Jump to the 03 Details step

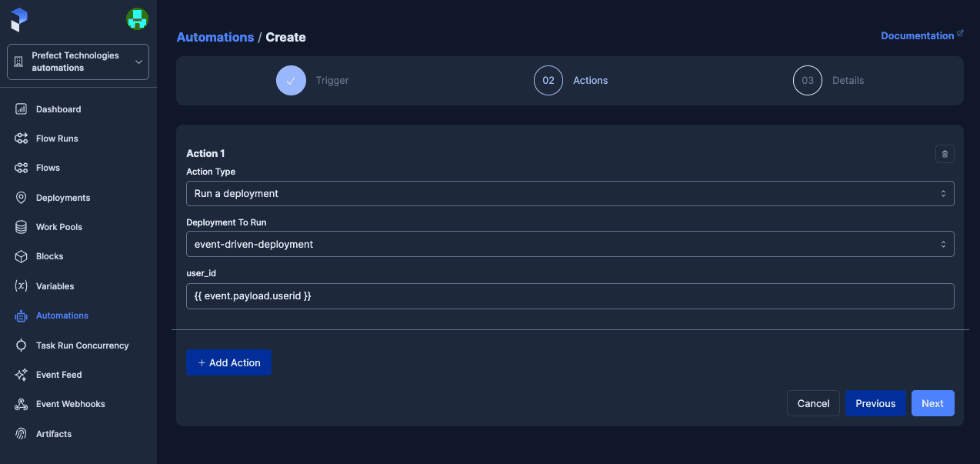coord(808,80)
